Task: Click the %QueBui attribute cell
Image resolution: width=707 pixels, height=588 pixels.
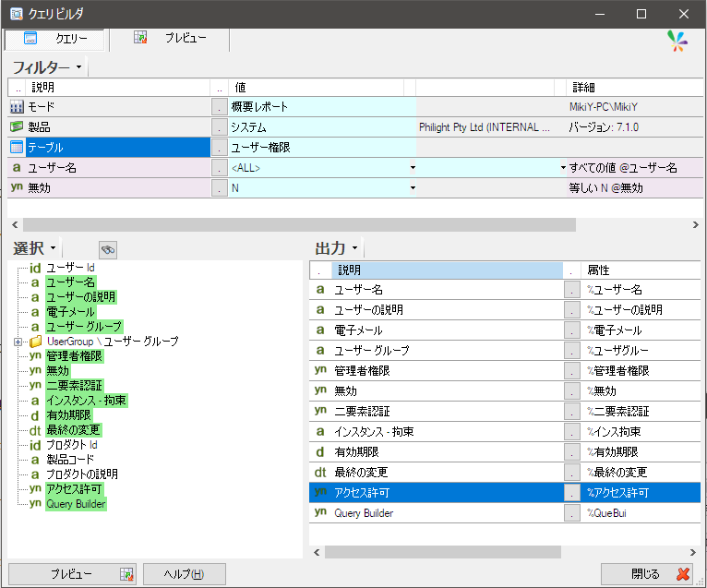Action: tap(641, 513)
